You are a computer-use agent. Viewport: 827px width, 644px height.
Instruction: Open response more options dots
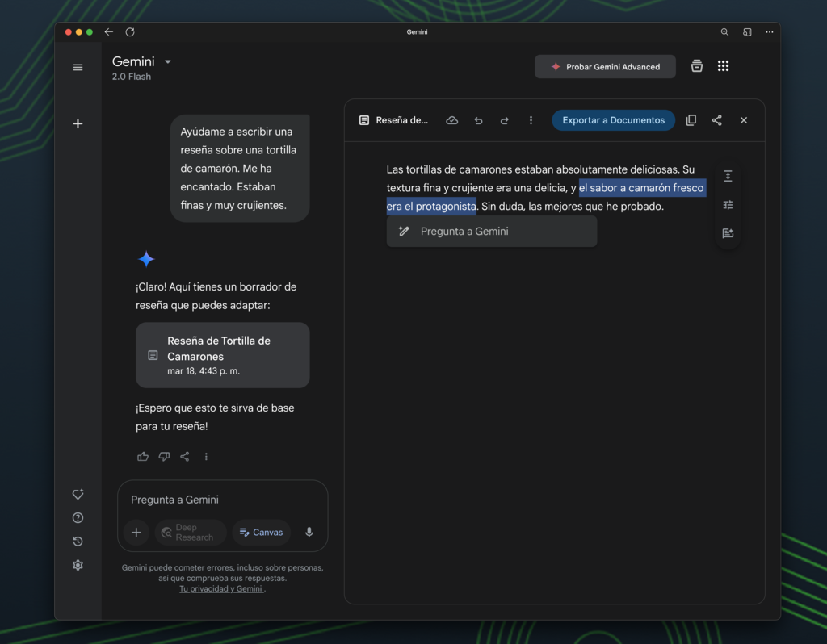[206, 457]
